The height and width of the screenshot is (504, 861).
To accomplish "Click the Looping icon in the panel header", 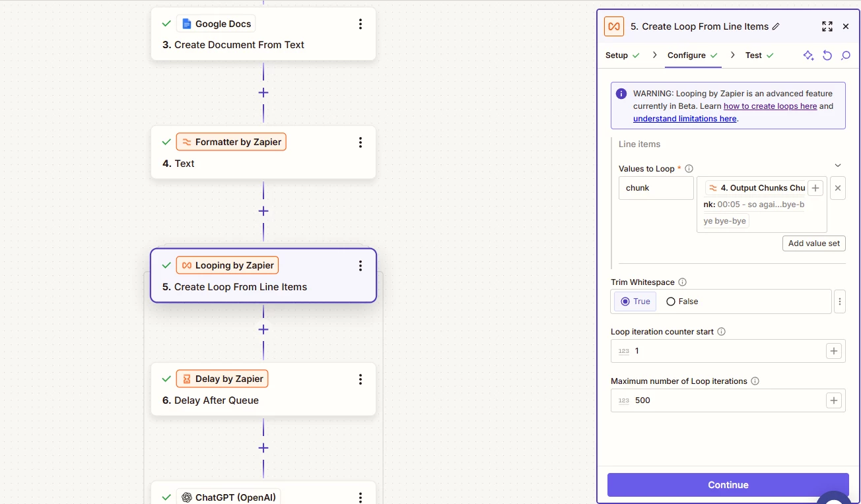I will pos(614,26).
